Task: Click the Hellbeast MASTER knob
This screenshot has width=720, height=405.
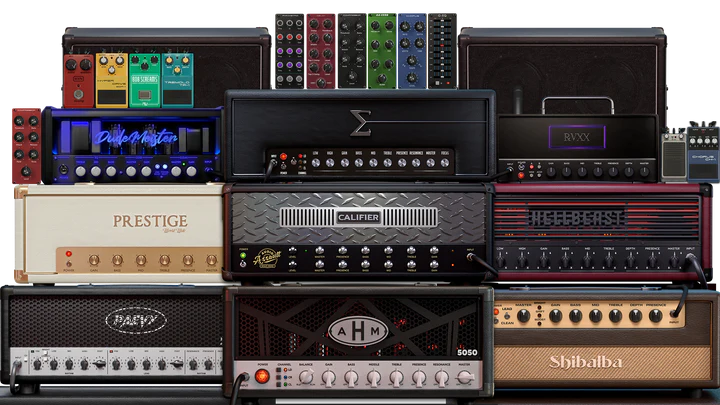Action: [674, 260]
